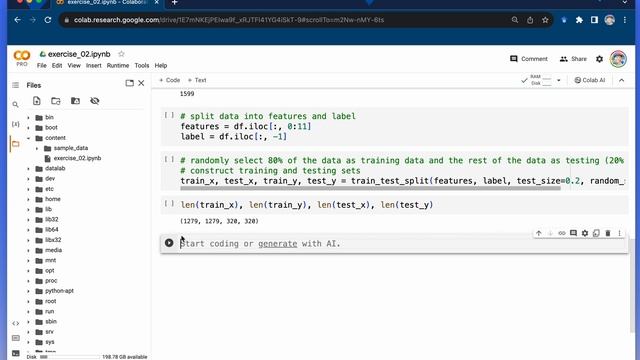Viewport: 640px width, 360px height.
Task: Open the Insert menu
Action: tap(93, 65)
